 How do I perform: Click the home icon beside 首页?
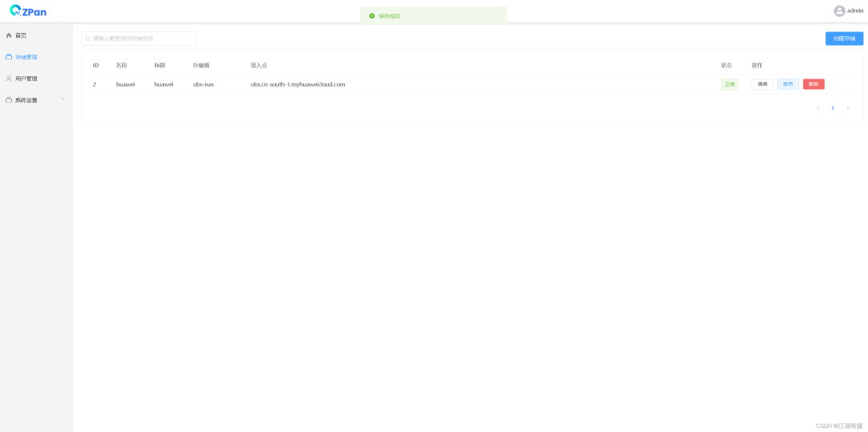pyautogui.click(x=9, y=35)
